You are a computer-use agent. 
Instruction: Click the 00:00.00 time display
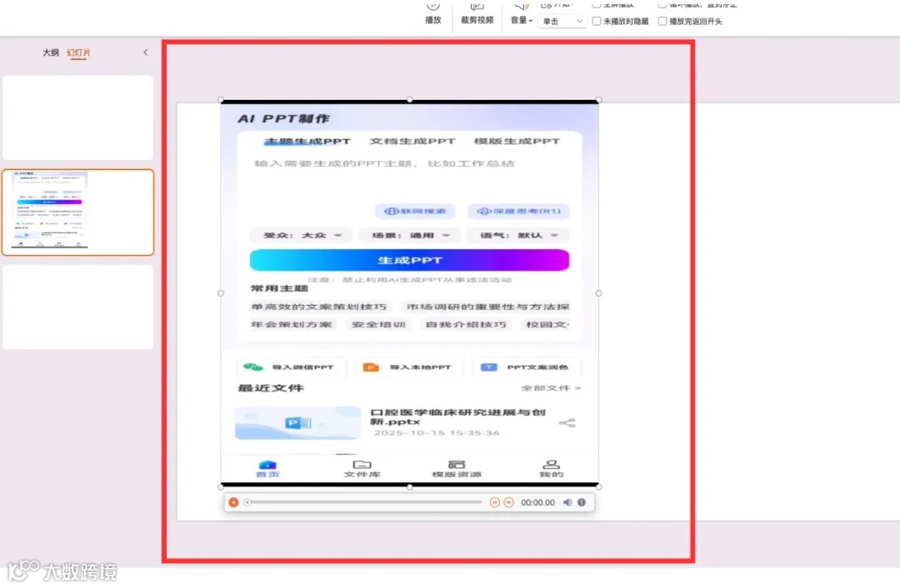coord(537,502)
